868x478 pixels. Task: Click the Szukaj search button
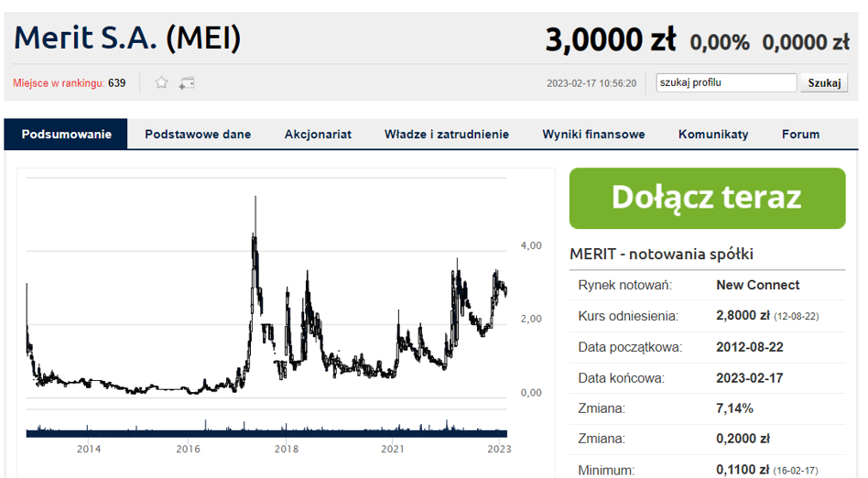coord(824,83)
